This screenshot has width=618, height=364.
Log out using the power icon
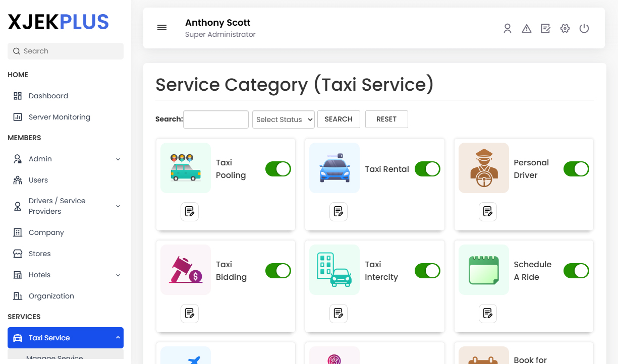click(584, 28)
